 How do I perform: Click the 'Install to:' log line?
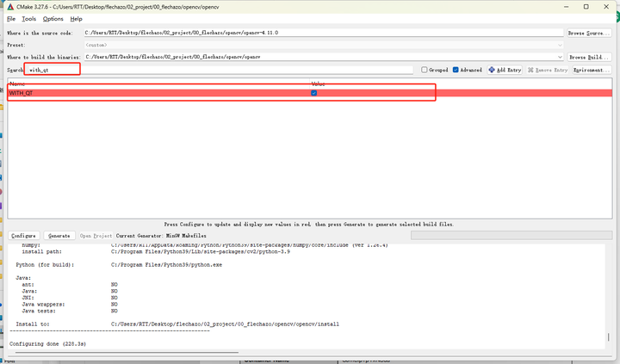click(x=177, y=324)
